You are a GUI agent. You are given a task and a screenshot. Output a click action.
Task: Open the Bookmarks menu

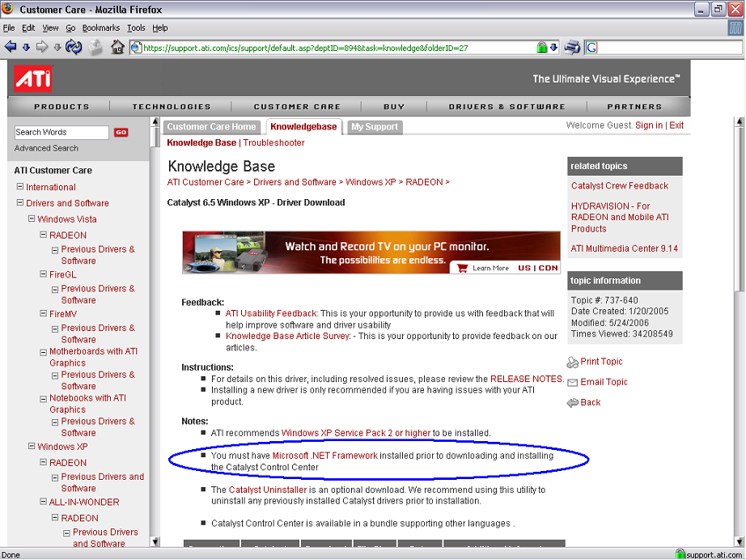point(101,28)
